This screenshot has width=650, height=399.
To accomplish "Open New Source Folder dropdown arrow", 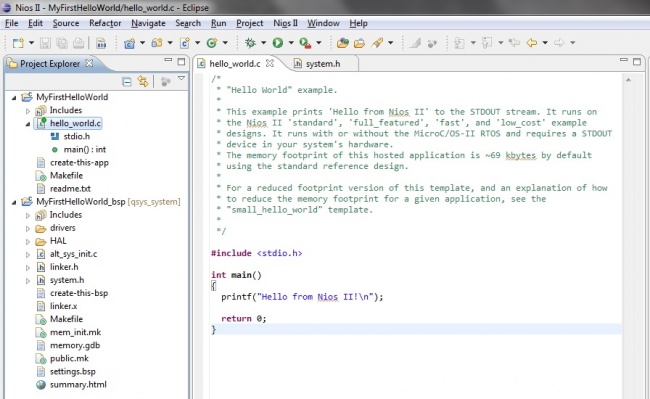I will (x=170, y=43).
